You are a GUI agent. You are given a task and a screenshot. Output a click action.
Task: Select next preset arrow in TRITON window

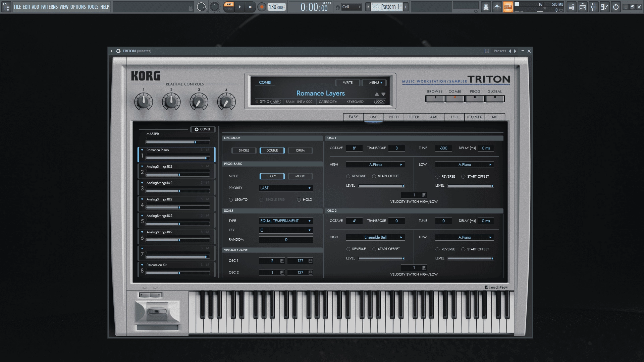pos(515,51)
